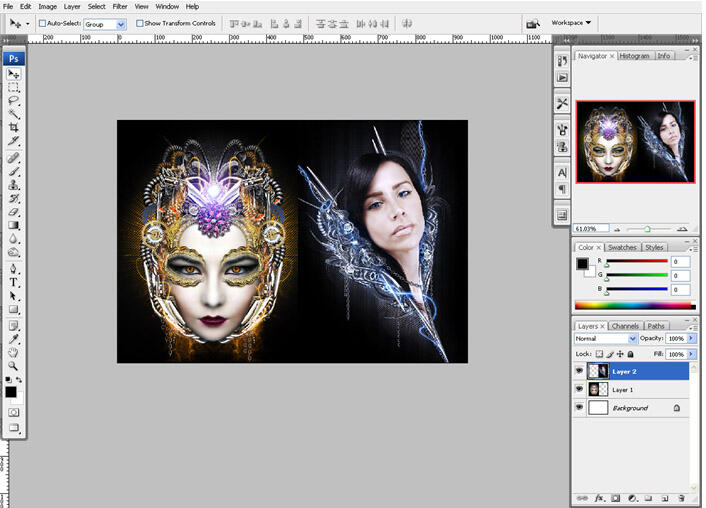This screenshot has width=706, height=508.
Task: Select the Healing Brush tool
Action: click(14, 158)
